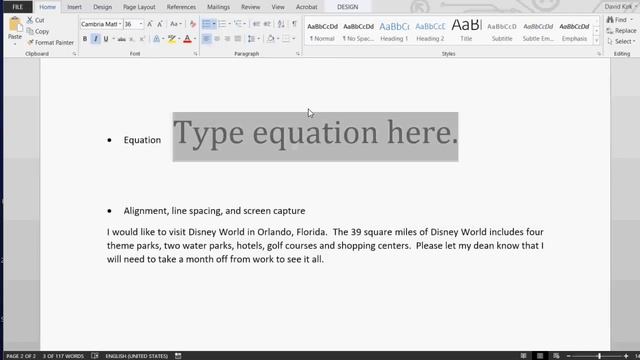Screen dimensions: 640x360
Task: Switch to the Insert ribbon tab
Action: coord(74,7)
